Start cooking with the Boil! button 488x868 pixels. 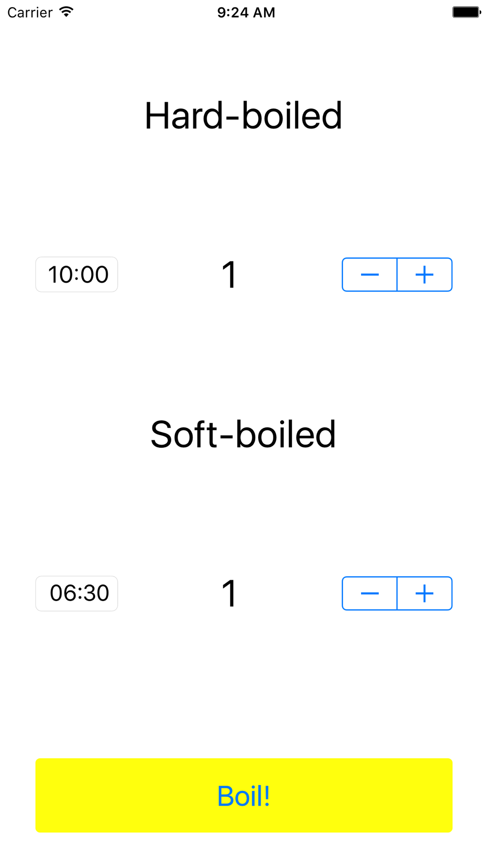click(244, 796)
